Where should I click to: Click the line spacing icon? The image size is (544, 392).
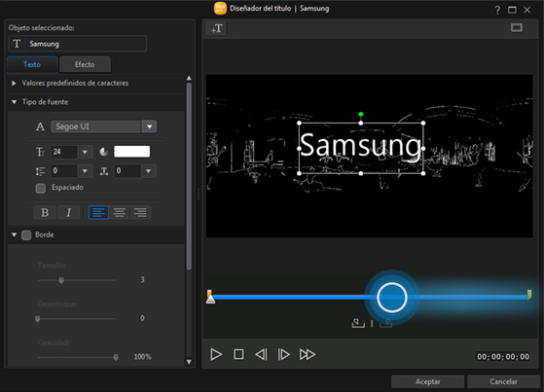tap(40, 171)
